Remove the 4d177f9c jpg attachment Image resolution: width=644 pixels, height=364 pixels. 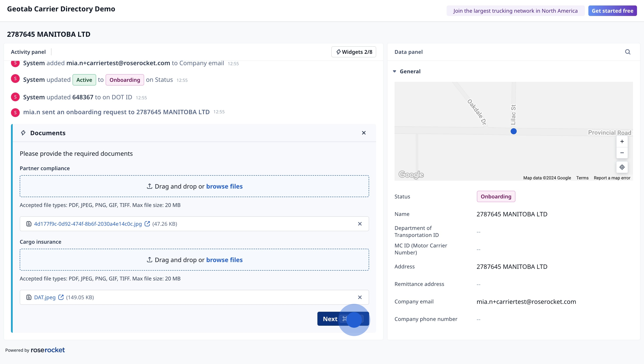coord(360,224)
